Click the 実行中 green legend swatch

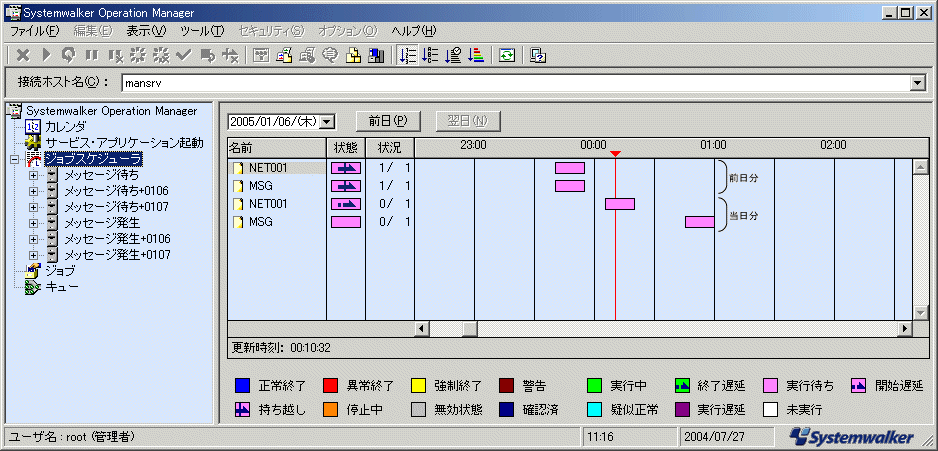pos(593,385)
